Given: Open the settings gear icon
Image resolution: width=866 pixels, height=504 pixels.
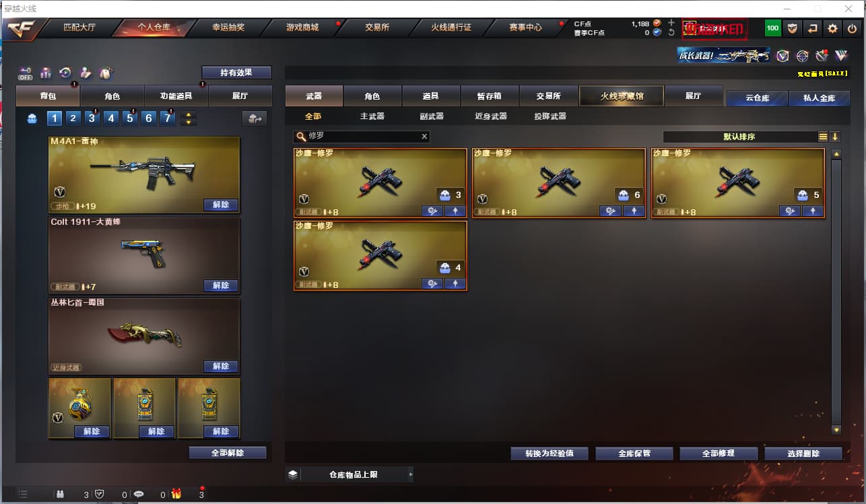Looking at the screenshot, I should point(833,28).
